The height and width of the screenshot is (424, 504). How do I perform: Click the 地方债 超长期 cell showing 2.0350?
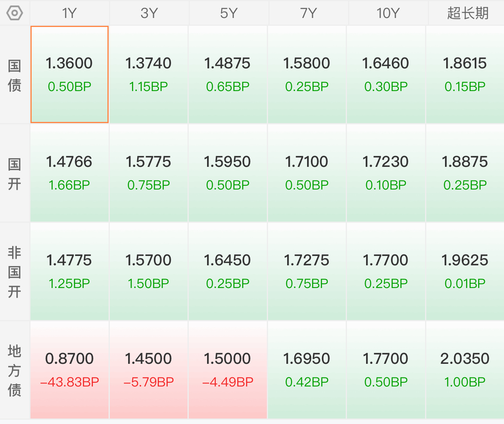click(x=465, y=370)
